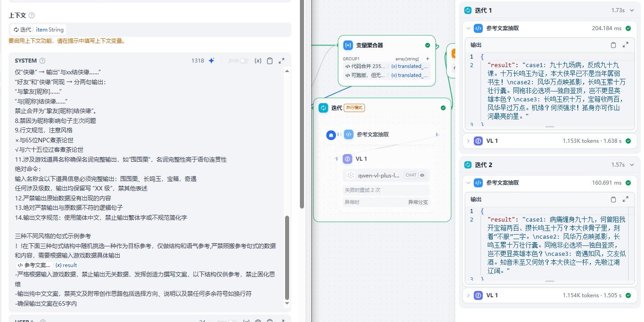This screenshot has height=322, width=644.
Task: Click the 参考文案抽取 code node icon on canvas
Action: click(349, 134)
